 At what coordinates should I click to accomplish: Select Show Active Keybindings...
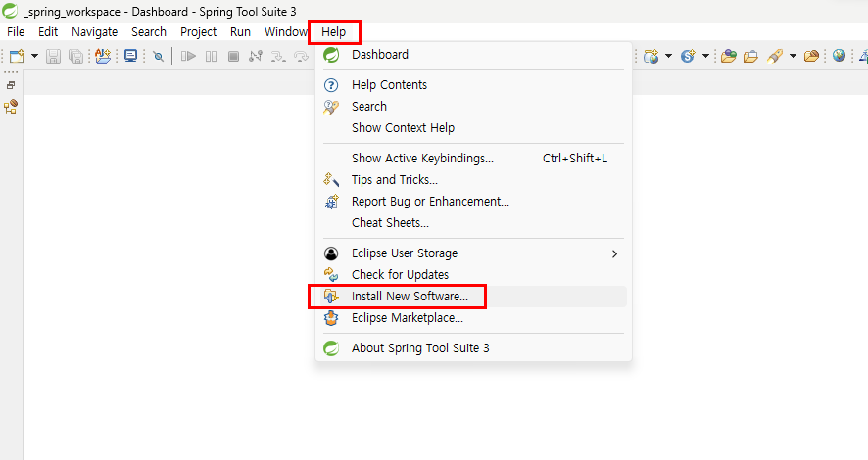pos(473,159)
